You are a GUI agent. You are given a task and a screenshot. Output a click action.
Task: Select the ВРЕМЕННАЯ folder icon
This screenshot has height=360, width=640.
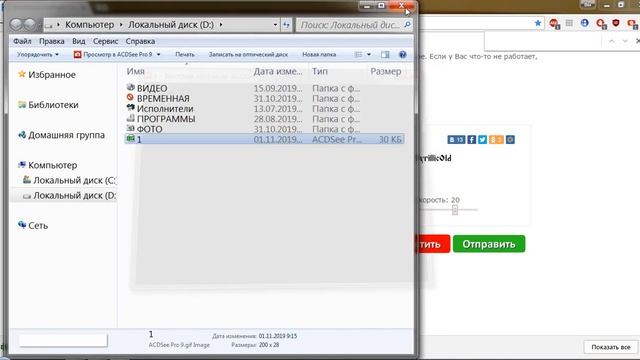[x=130, y=97]
